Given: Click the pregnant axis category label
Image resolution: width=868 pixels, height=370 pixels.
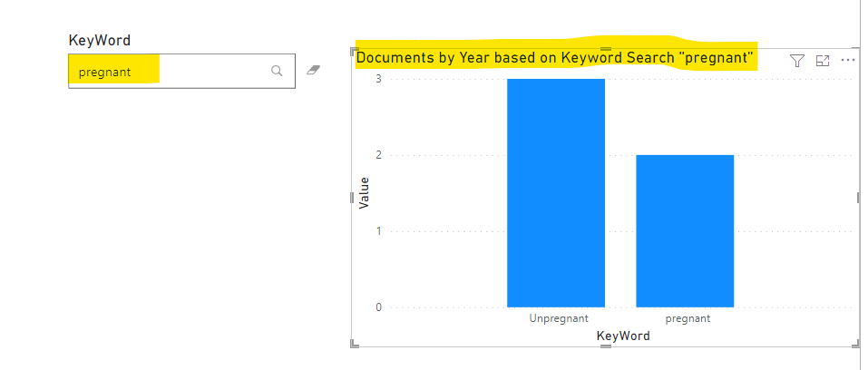Looking at the screenshot, I should click(688, 319).
